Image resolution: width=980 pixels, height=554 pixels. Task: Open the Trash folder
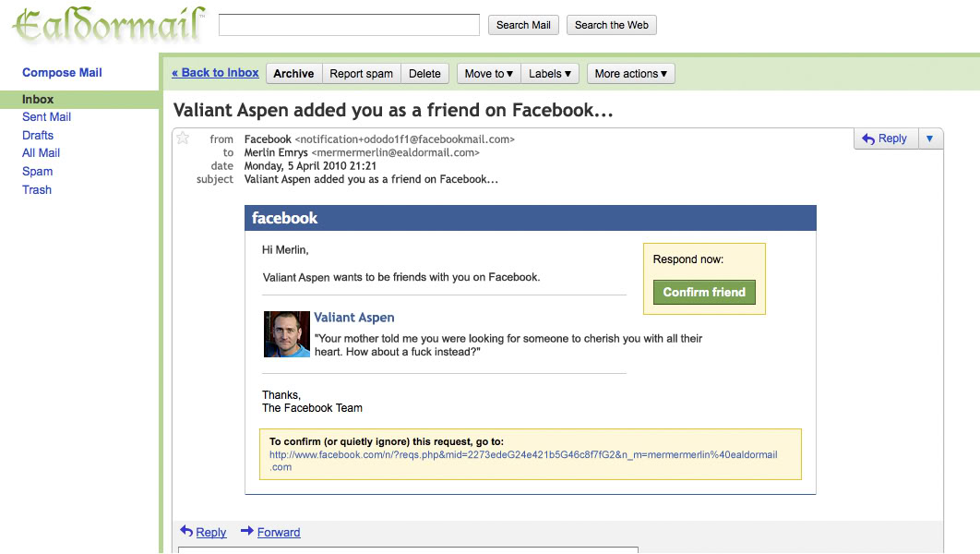point(36,189)
